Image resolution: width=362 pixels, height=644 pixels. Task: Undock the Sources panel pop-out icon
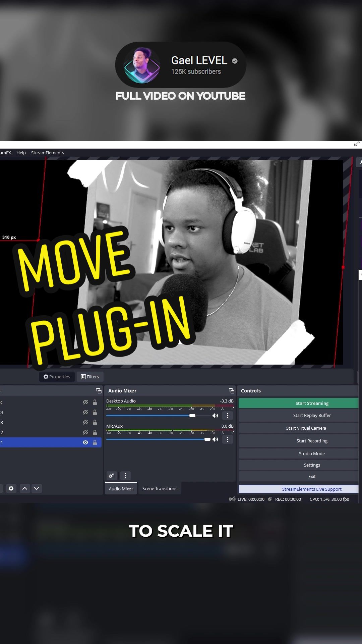pyautogui.click(x=99, y=390)
